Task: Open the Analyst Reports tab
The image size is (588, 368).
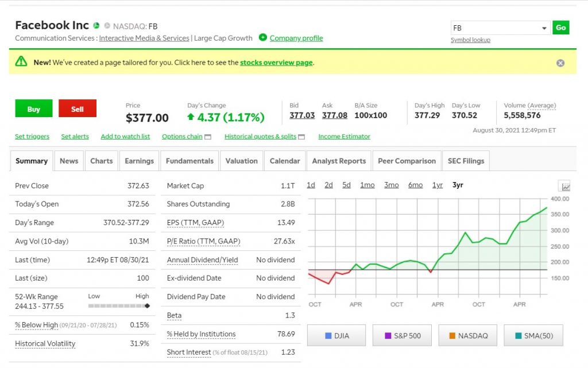Action: 339,161
